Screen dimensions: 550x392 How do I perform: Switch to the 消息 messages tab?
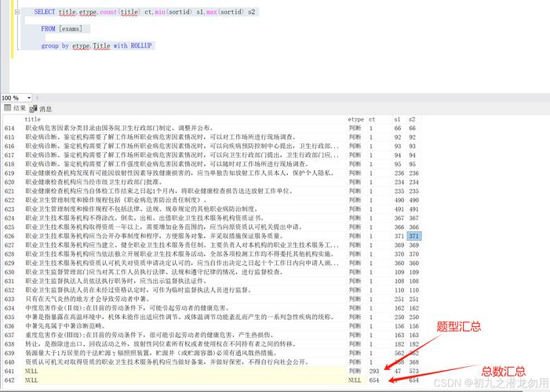pos(41,109)
